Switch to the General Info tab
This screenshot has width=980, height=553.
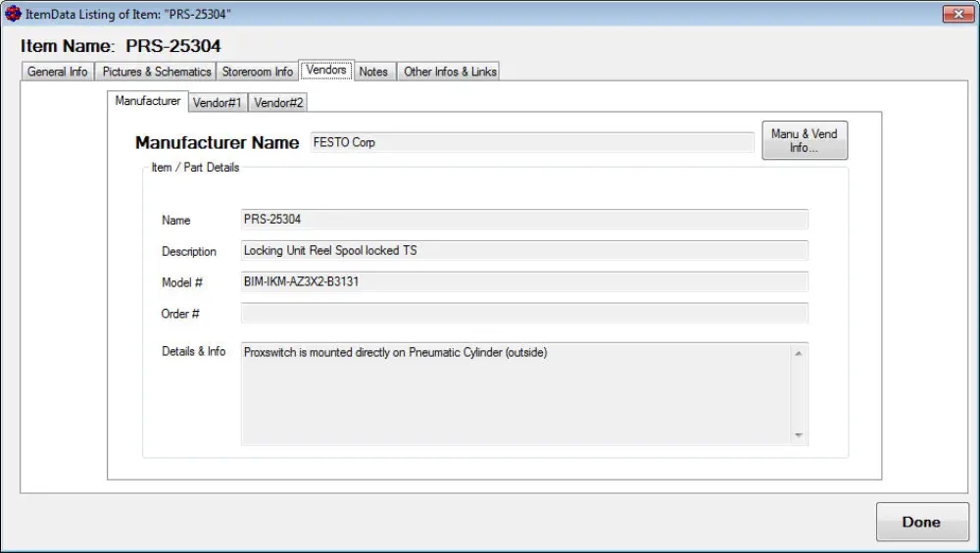[57, 72]
